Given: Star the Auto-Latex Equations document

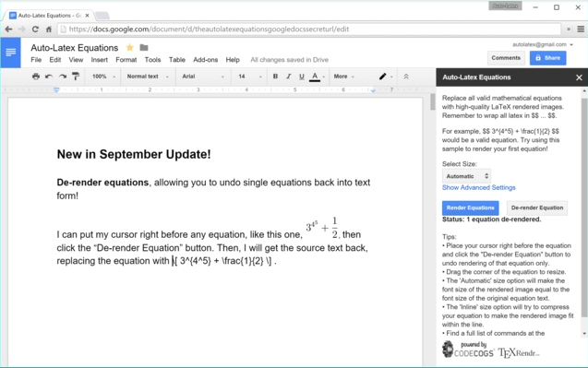Looking at the screenshot, I should coord(130,48).
